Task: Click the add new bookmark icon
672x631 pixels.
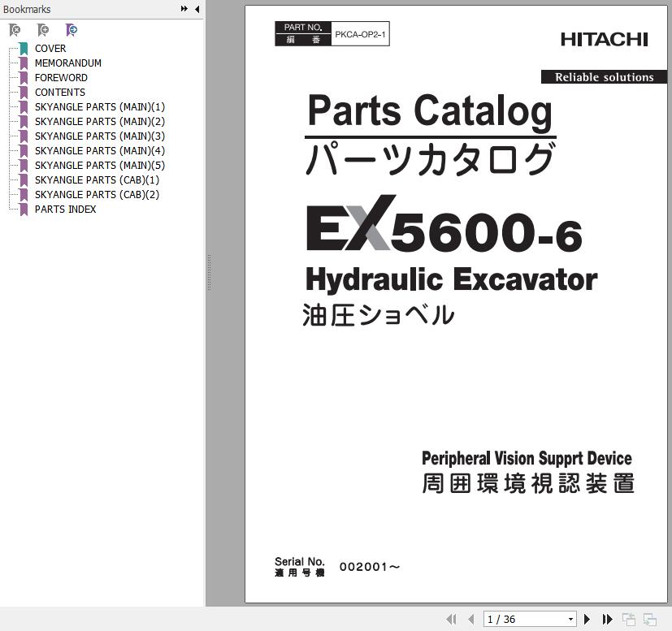Action: (43, 30)
